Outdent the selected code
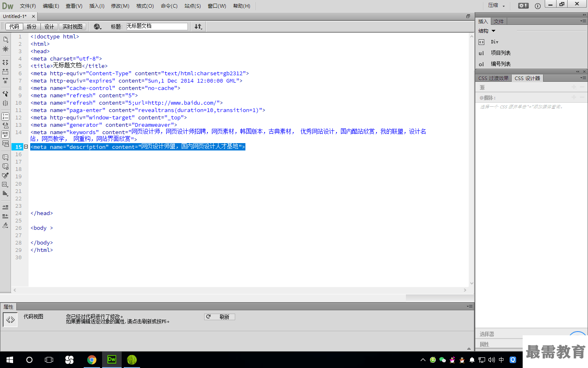The height and width of the screenshot is (368, 588). coord(5,216)
